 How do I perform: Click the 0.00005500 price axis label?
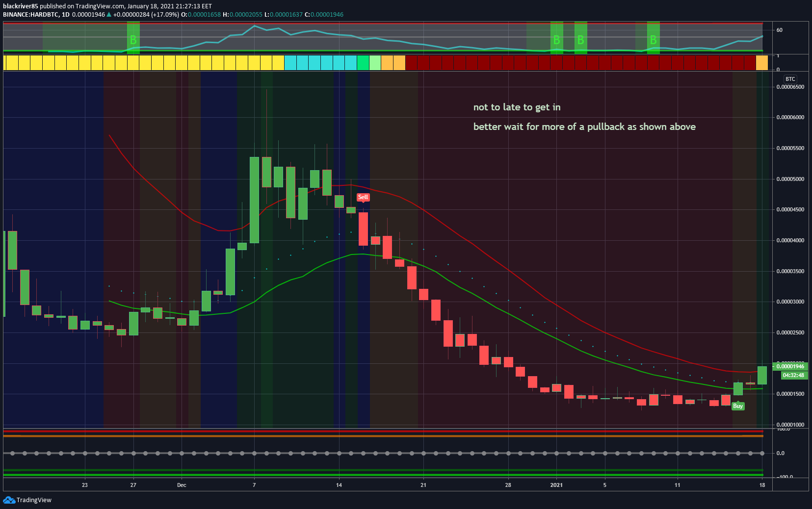click(790, 148)
